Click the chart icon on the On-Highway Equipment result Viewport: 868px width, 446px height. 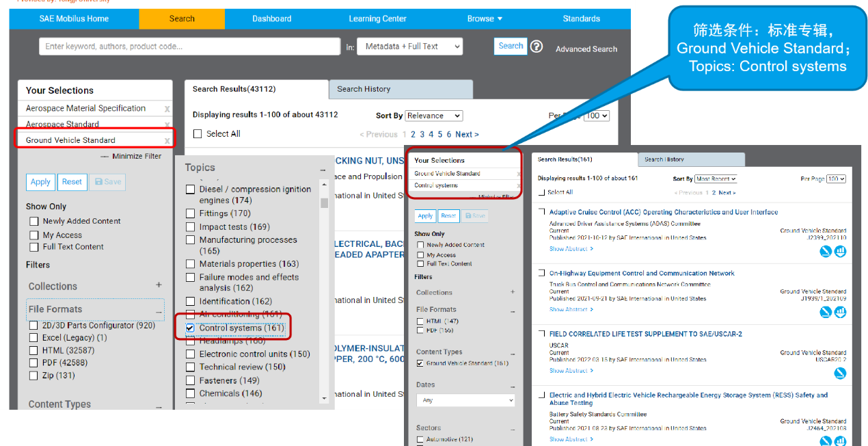click(x=840, y=312)
